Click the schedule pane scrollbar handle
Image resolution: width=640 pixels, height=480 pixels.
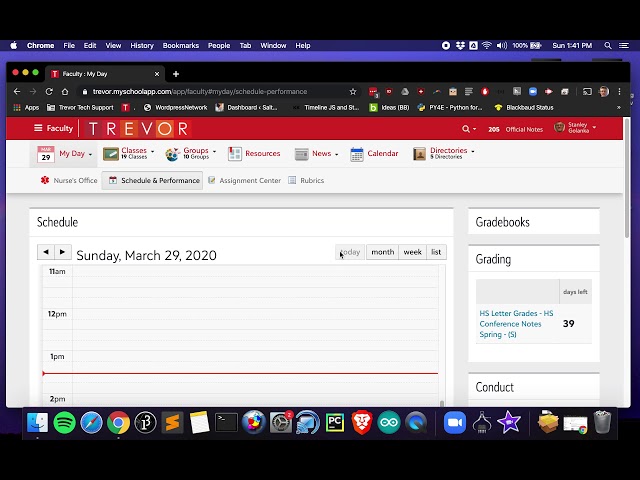coord(442,403)
